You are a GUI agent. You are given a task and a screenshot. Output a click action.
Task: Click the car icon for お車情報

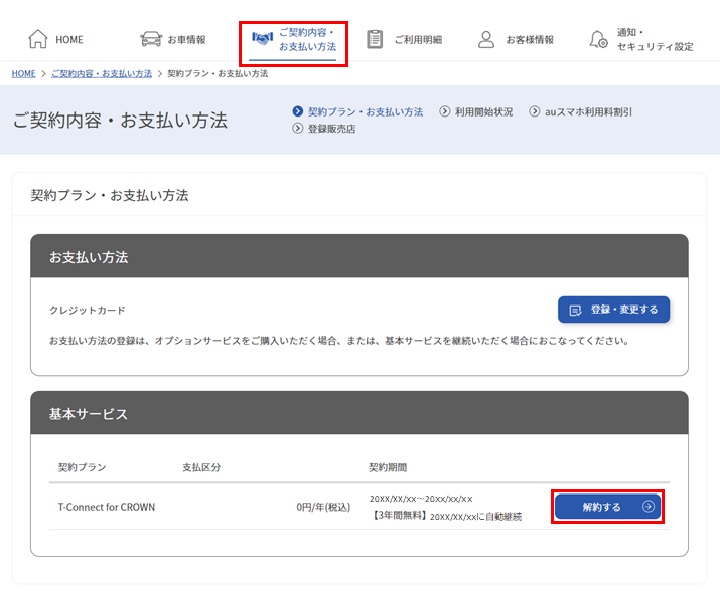(x=151, y=39)
